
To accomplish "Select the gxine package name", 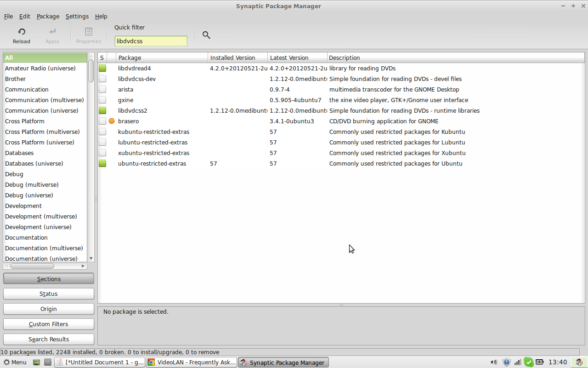I will click(125, 100).
